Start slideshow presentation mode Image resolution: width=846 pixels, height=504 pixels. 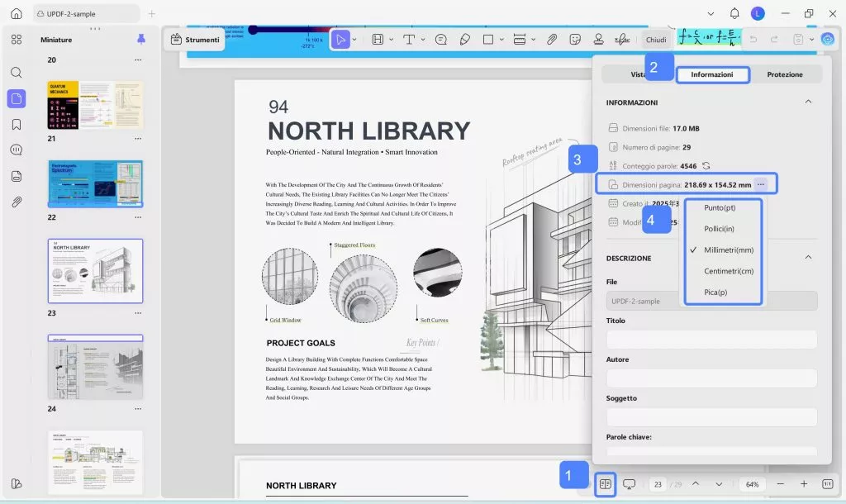tap(629, 484)
